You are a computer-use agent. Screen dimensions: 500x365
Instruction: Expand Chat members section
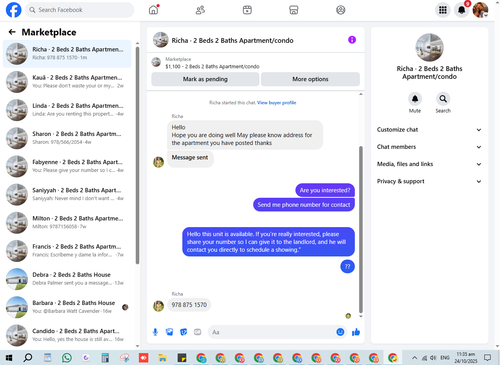tap(429, 147)
